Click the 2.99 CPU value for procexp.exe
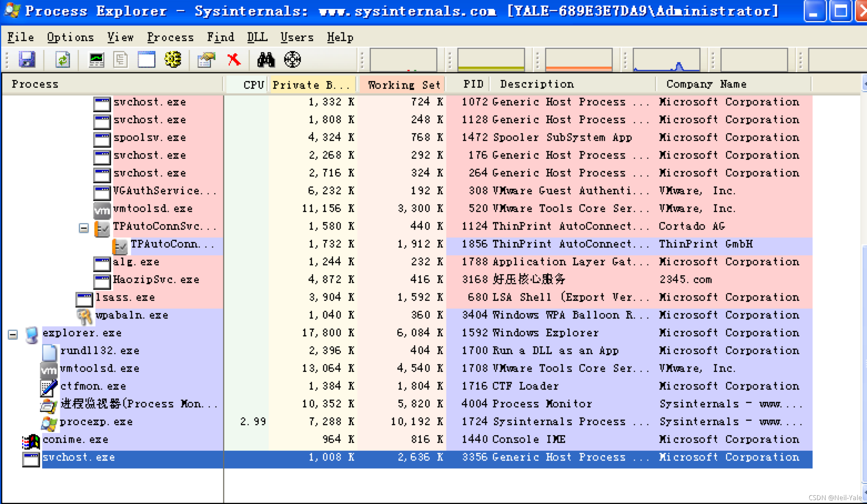 (253, 421)
